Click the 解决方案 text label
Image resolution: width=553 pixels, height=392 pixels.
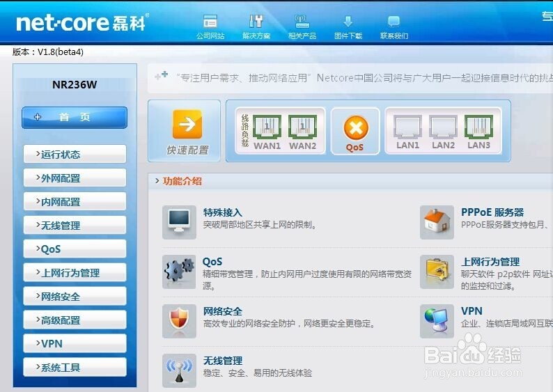coord(256,36)
